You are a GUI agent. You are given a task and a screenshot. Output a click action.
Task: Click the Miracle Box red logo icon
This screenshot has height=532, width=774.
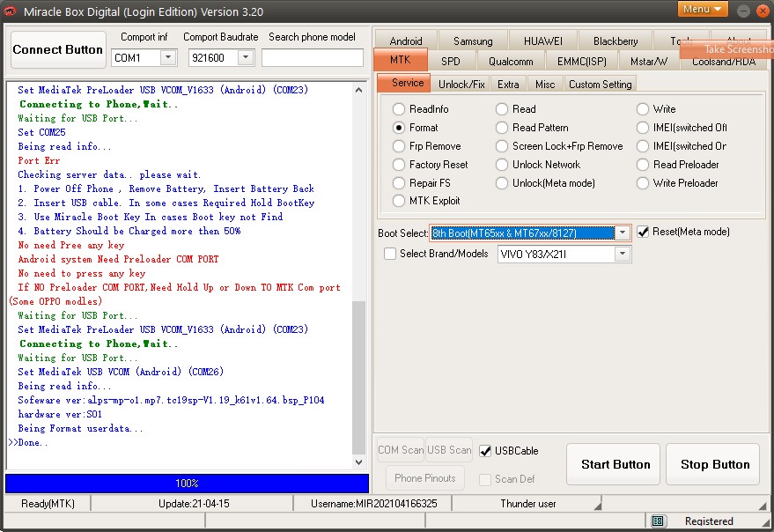tap(10, 11)
